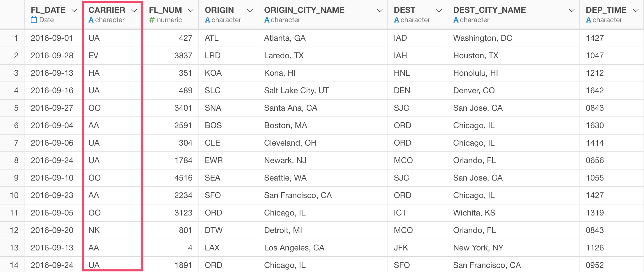644x272 pixels.
Task: Open the FL_DATE column dropdown menu
Action: [x=74, y=10]
